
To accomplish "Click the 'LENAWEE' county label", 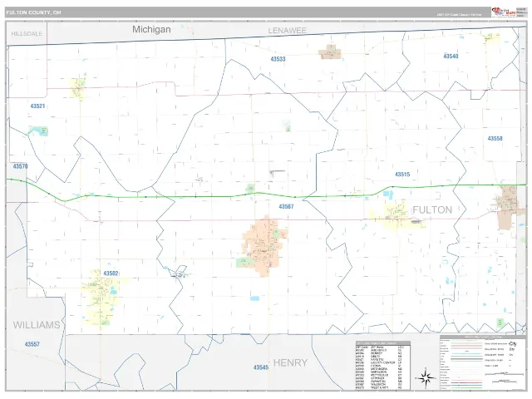I will (287, 31).
